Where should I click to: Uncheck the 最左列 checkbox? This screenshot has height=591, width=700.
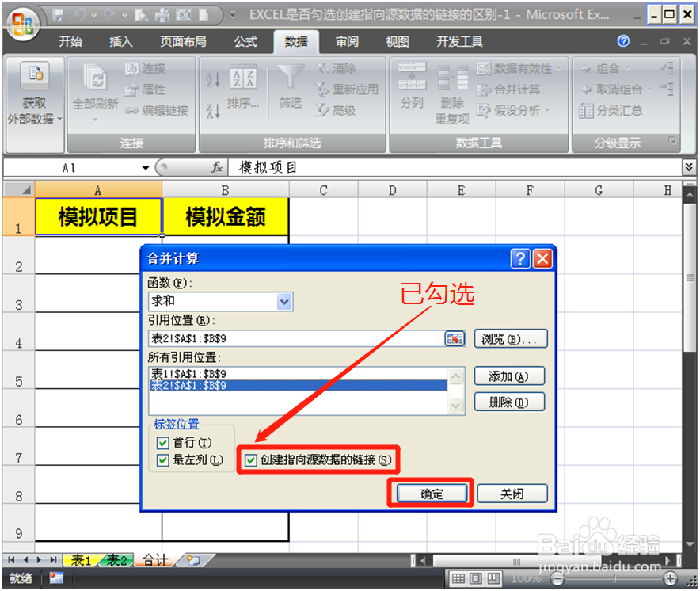(162, 459)
